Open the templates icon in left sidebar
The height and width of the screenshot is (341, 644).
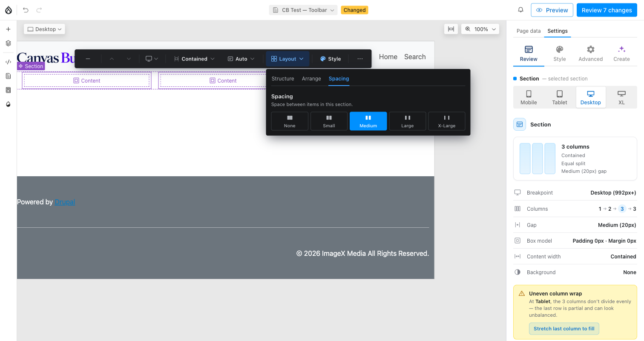point(8,90)
